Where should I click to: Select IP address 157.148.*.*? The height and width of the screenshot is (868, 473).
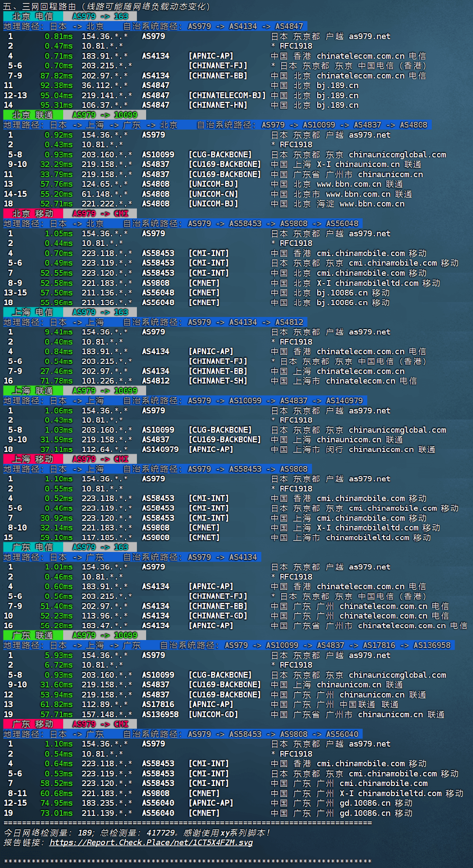[107, 715]
